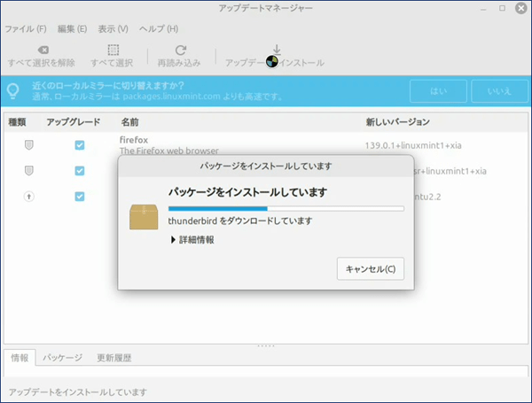Click the Install updates download arrow icon
Viewport: 532px width, 403px height.
point(277,50)
